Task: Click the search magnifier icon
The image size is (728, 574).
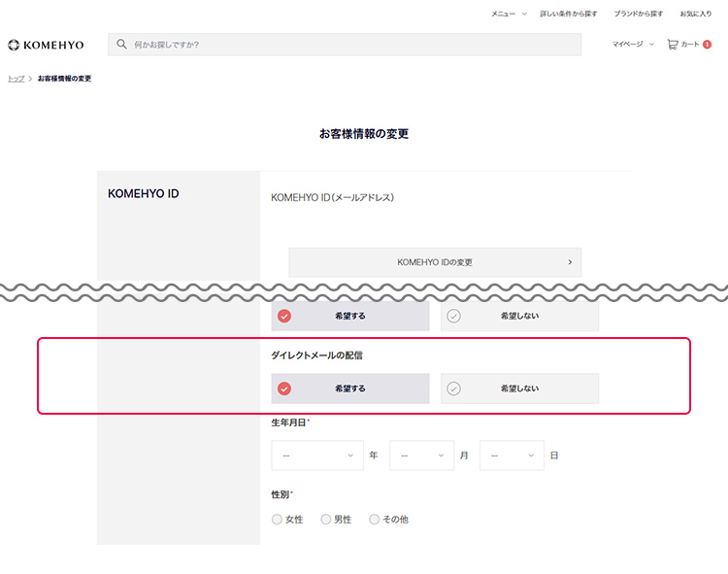Action: (122, 45)
